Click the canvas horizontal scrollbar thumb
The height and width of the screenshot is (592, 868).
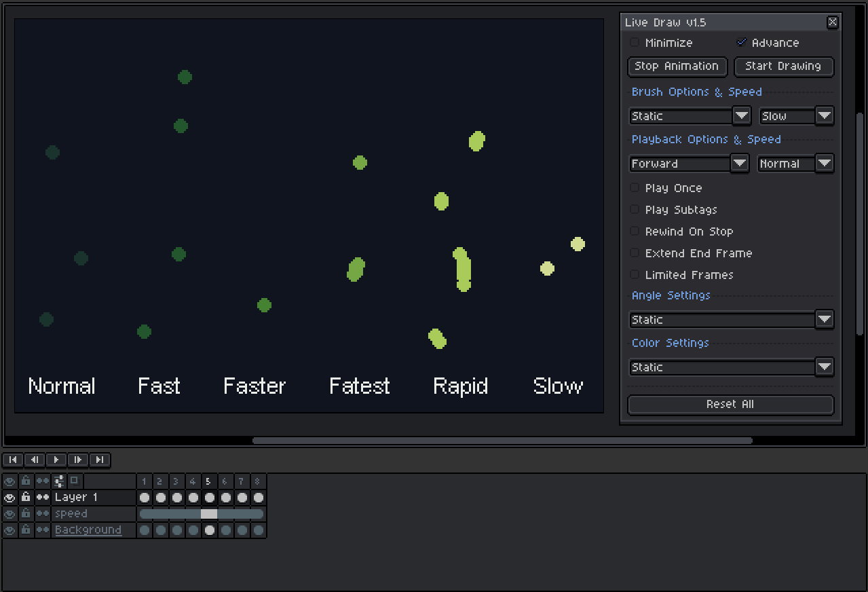502,441
